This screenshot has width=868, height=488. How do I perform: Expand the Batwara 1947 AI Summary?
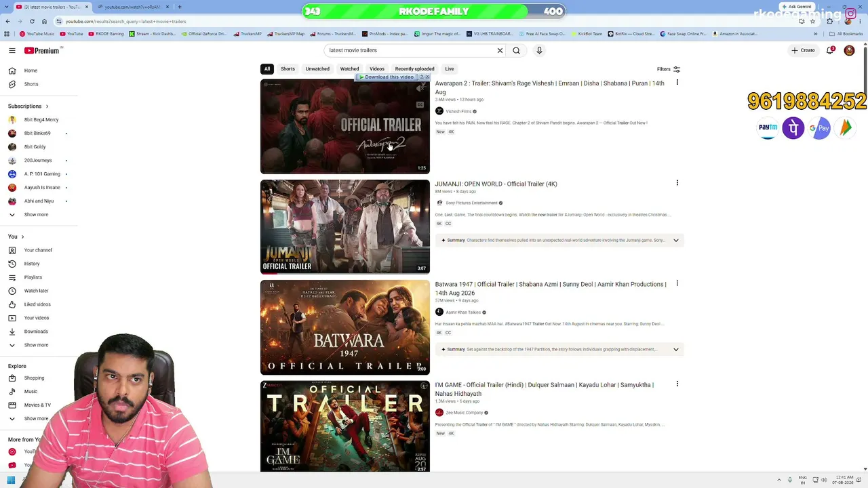(675, 350)
